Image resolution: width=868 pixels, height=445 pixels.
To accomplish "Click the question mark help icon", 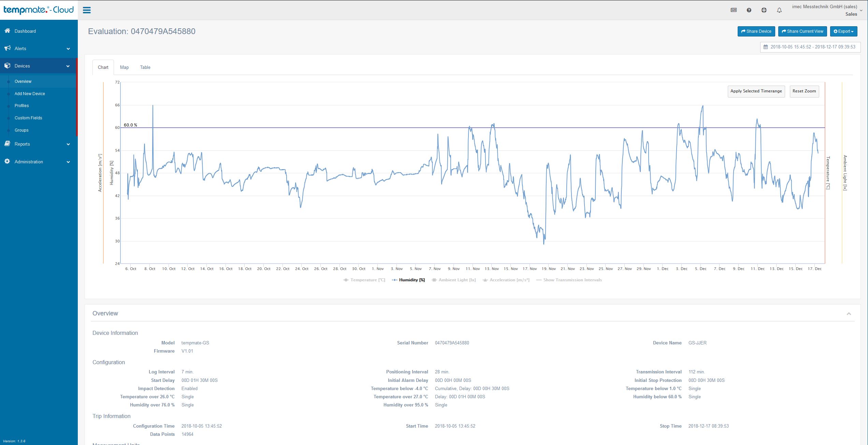I will (749, 10).
